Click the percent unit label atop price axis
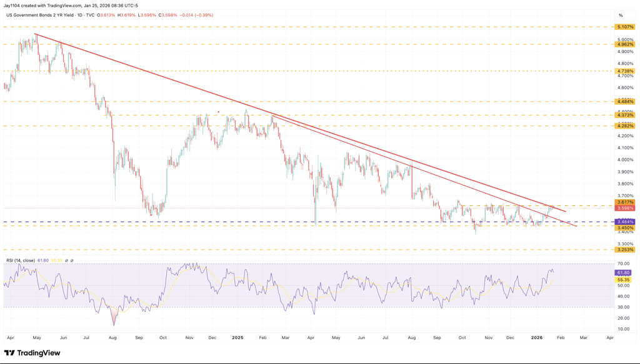The width and height of the screenshot is (640, 364). (621, 16)
